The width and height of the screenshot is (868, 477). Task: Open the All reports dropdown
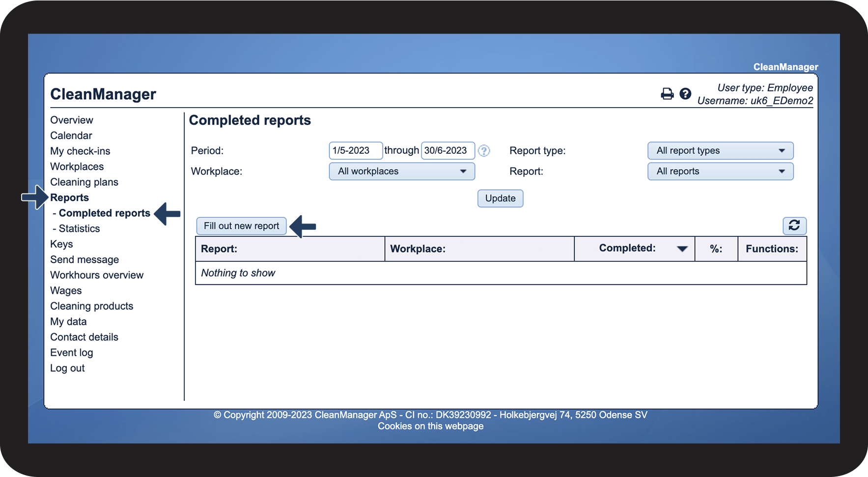coord(720,171)
